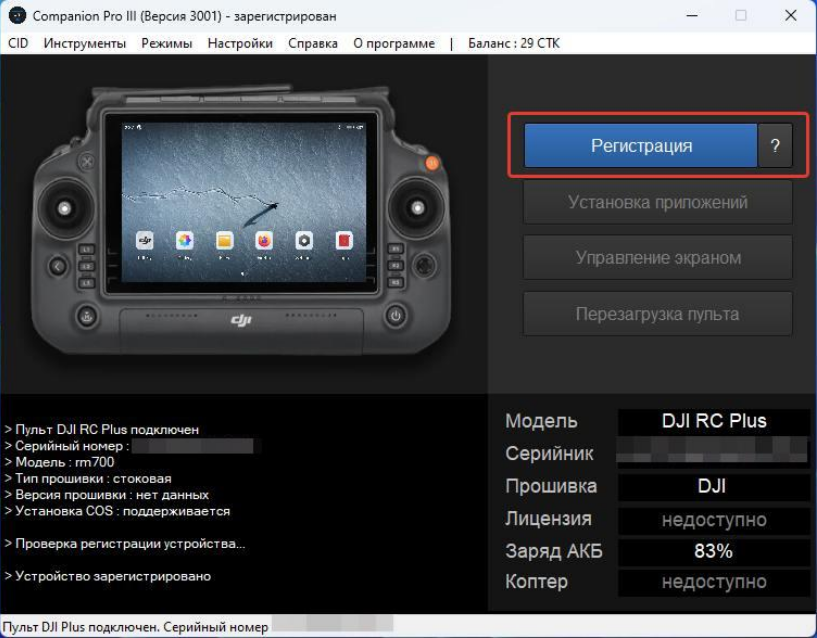Click the red app icon on controller screen

pos(344,240)
